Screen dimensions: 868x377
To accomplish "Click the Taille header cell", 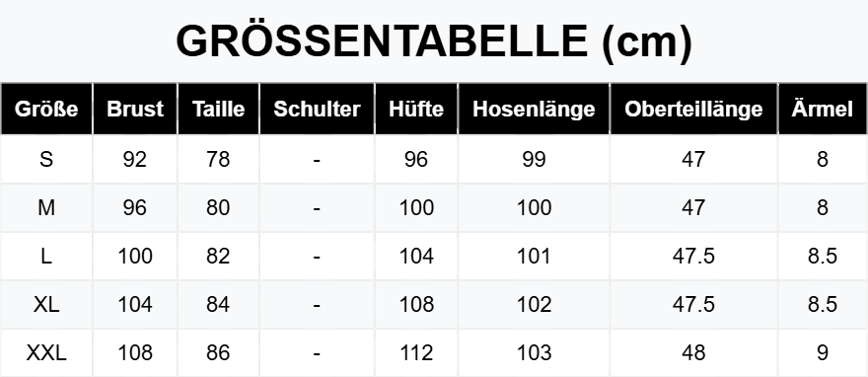I will 218,110.
